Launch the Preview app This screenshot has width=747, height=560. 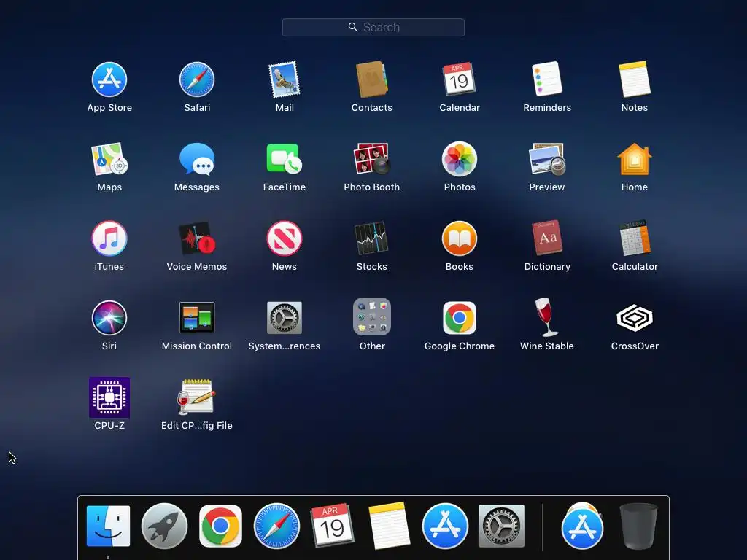[547, 159]
